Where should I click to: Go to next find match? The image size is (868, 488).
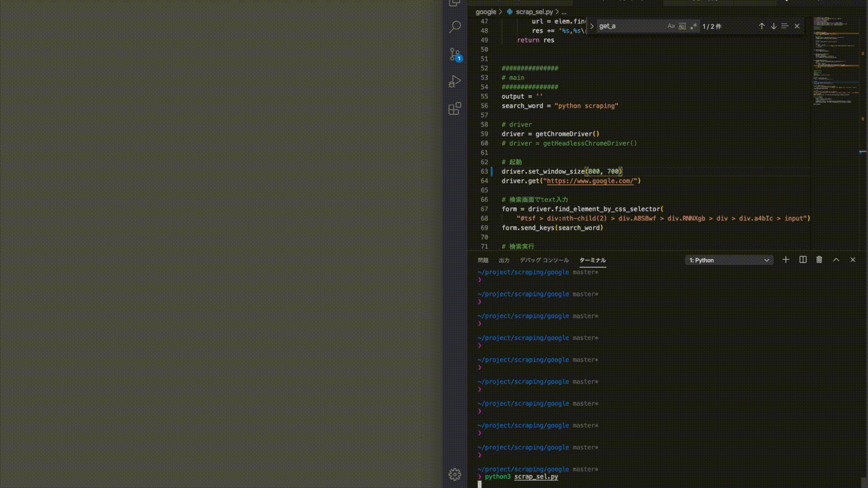click(x=774, y=26)
